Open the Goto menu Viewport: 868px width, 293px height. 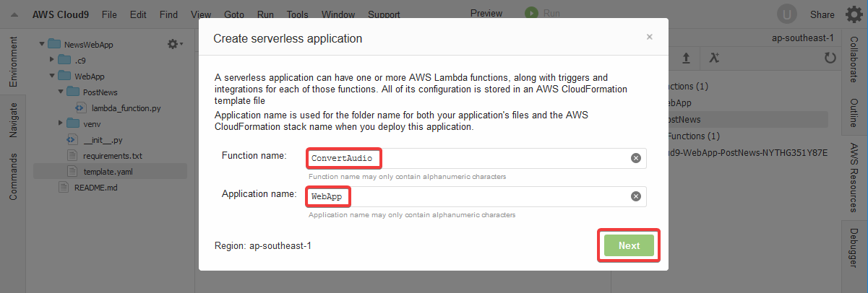point(234,14)
